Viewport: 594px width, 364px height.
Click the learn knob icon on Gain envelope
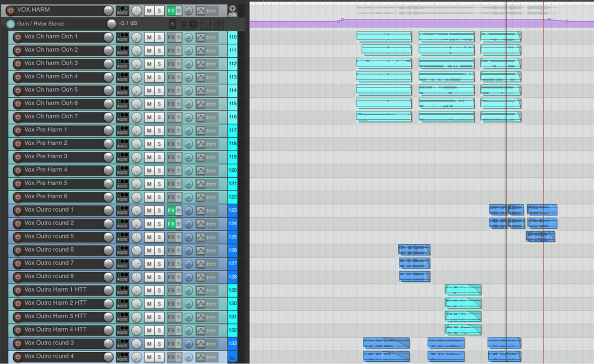pyautogui.click(x=218, y=24)
